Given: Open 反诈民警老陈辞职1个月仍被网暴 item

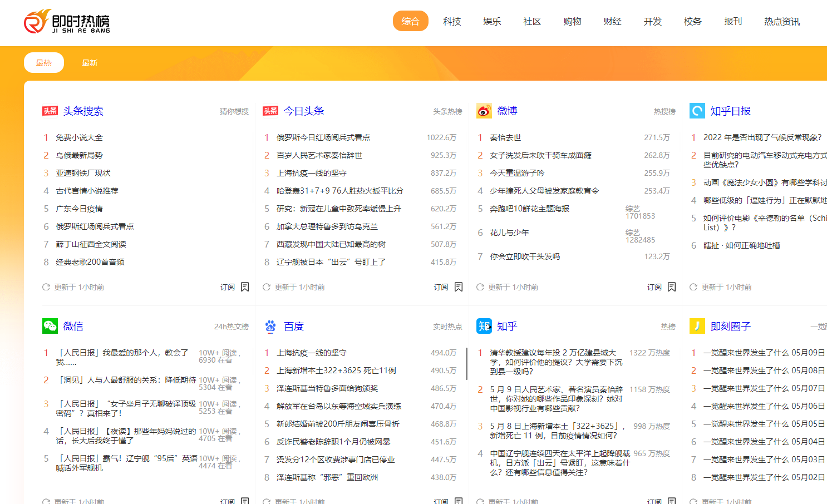Looking at the screenshot, I should click(333, 442).
